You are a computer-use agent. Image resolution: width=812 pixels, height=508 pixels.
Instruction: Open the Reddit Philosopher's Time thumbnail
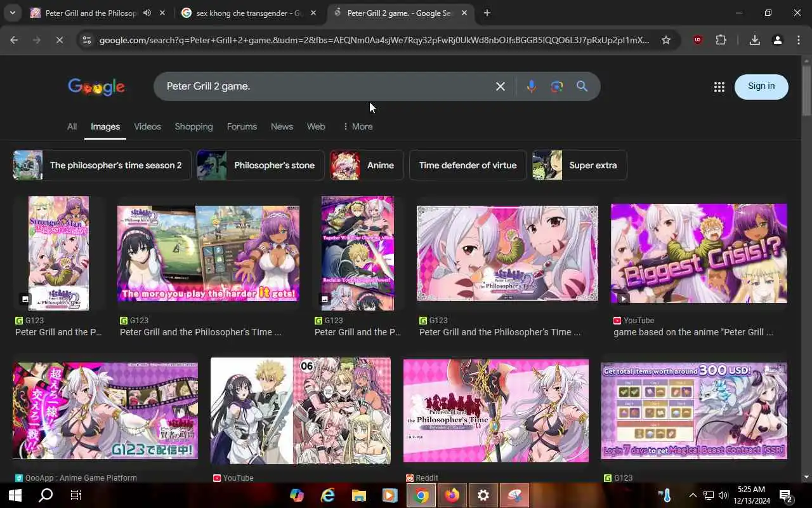point(496,411)
